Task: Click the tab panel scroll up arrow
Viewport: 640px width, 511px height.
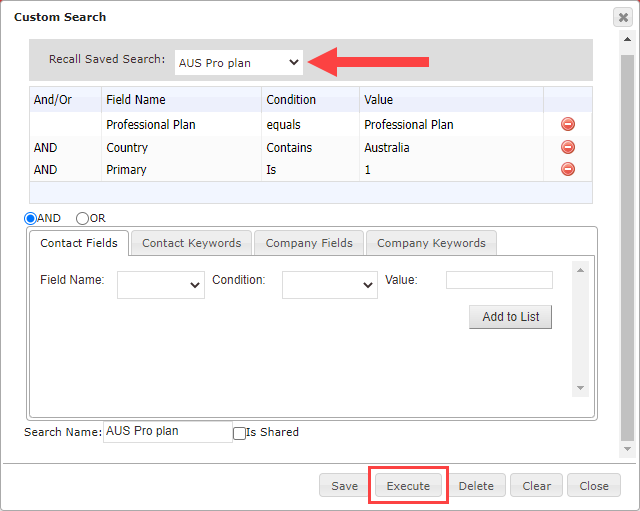Action: pos(580,270)
